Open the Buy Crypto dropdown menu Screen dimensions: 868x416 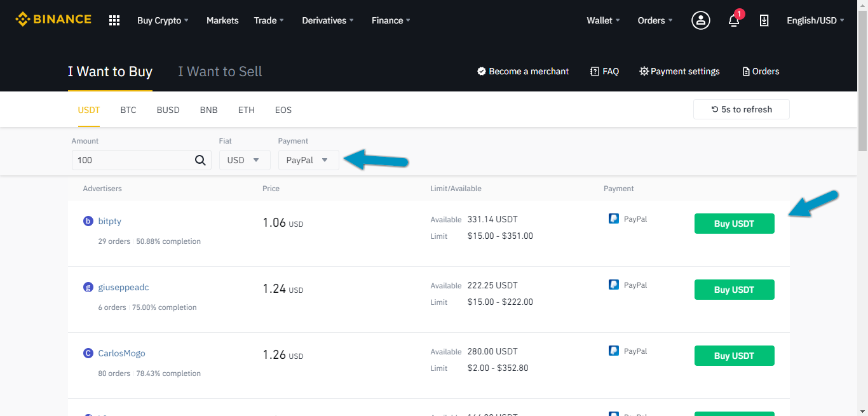(x=163, y=20)
